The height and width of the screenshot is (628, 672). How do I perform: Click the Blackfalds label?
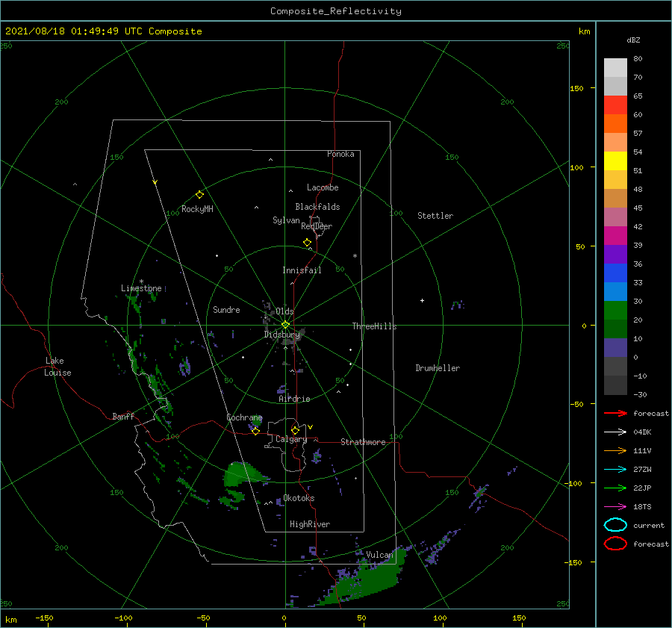coord(317,207)
